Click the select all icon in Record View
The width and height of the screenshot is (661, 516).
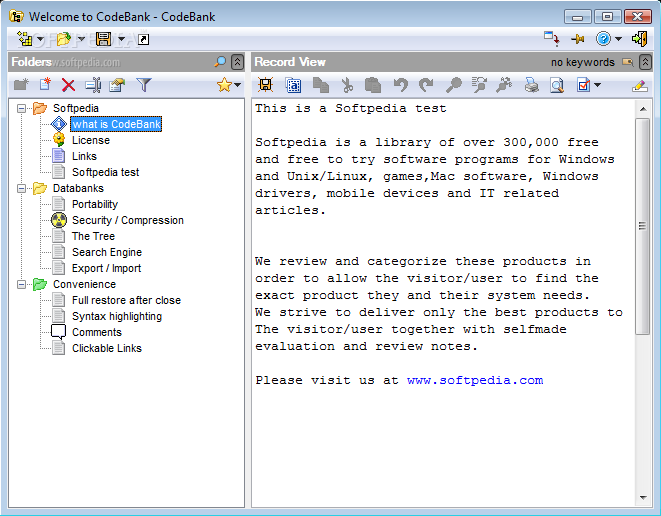pyautogui.click(x=293, y=85)
